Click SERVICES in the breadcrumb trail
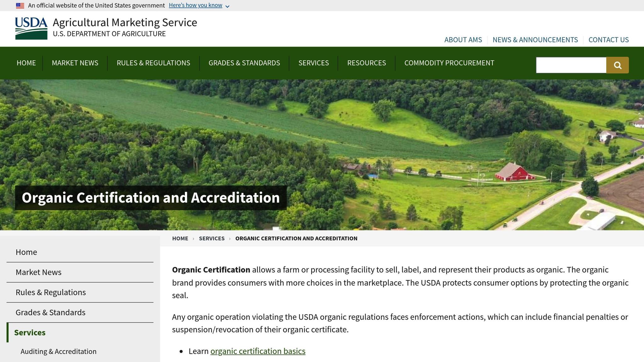This screenshot has width=644, height=362. [x=212, y=238]
